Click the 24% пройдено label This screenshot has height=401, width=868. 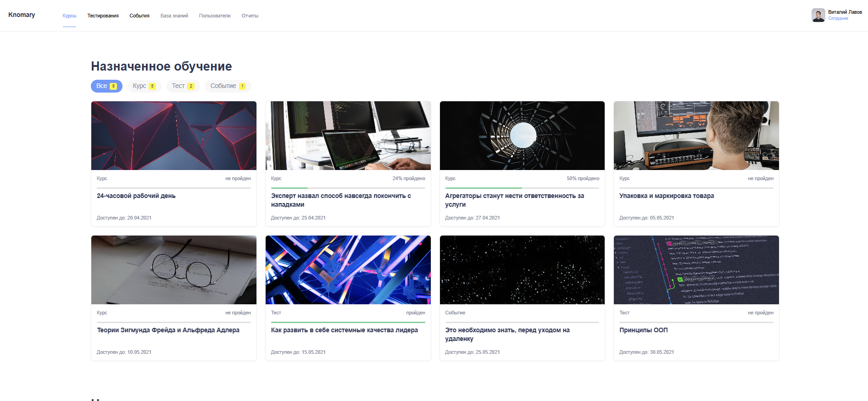click(409, 178)
